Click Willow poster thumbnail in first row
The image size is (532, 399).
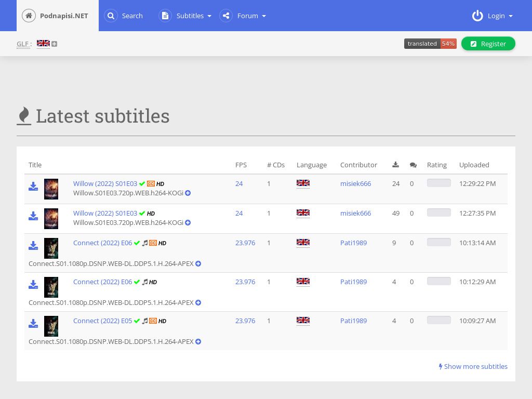point(51,189)
